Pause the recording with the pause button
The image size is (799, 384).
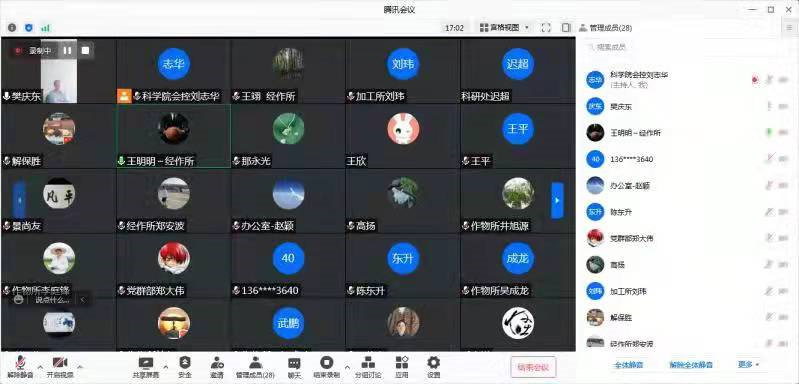point(67,50)
